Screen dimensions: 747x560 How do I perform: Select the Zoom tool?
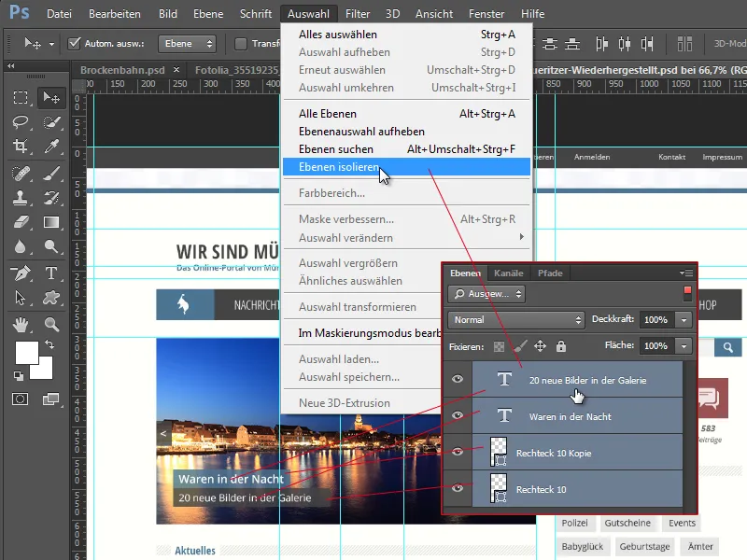pos(51,325)
